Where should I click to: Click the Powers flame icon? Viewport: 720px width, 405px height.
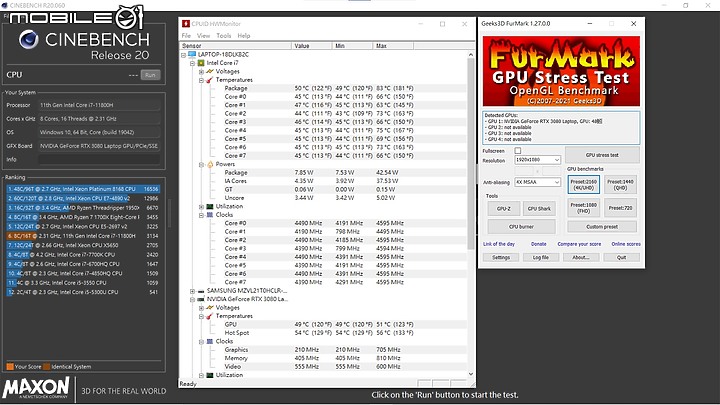pyautogui.click(x=210, y=164)
